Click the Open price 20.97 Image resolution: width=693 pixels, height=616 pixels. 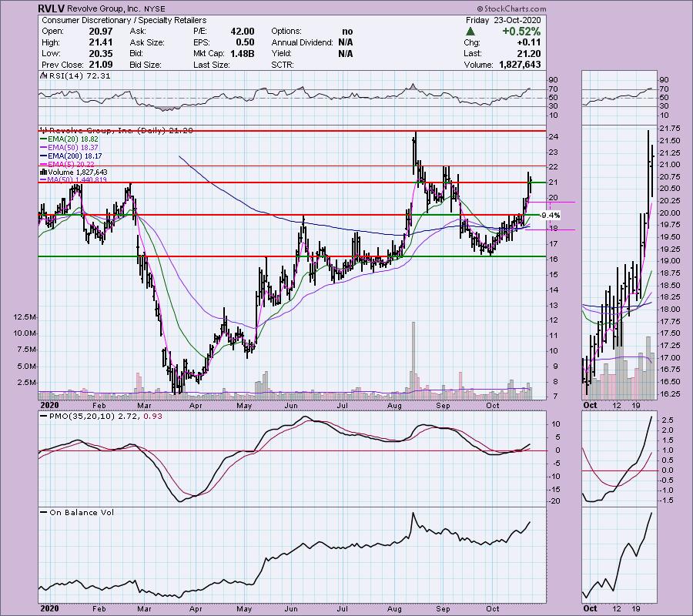(x=101, y=32)
